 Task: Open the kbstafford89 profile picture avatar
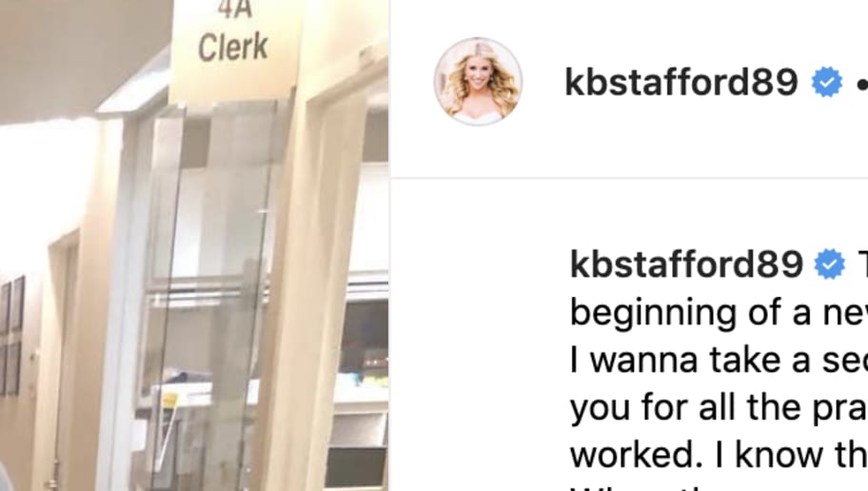point(478,82)
